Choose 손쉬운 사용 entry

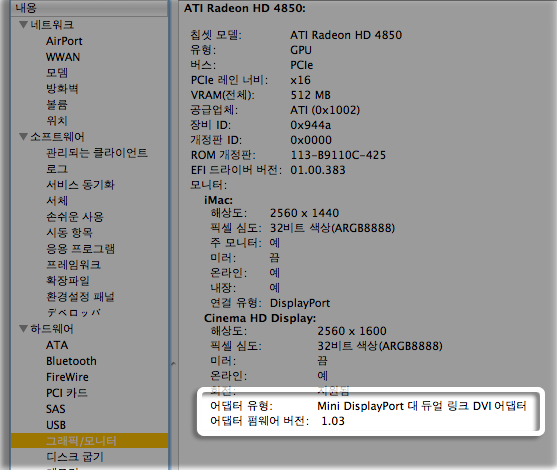pyautogui.click(x=75, y=217)
